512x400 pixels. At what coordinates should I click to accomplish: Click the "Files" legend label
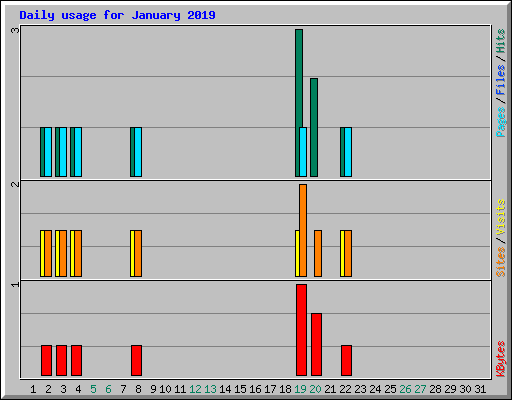tap(500, 80)
